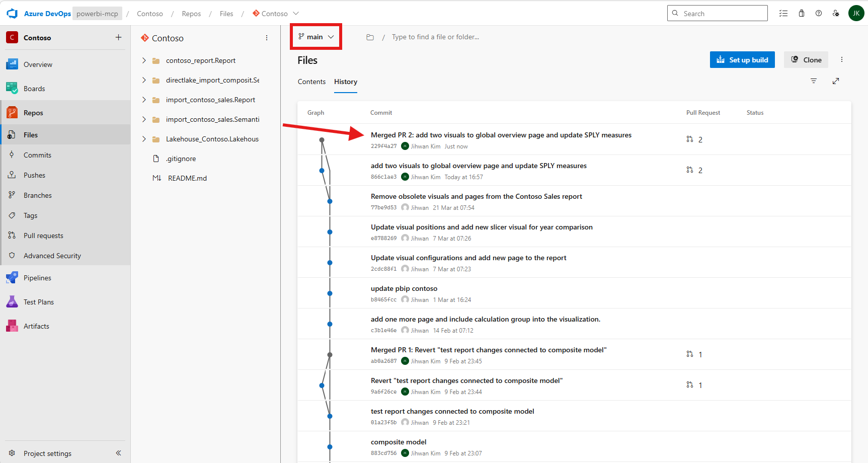
Task: Open the README.md file
Action: tap(187, 178)
